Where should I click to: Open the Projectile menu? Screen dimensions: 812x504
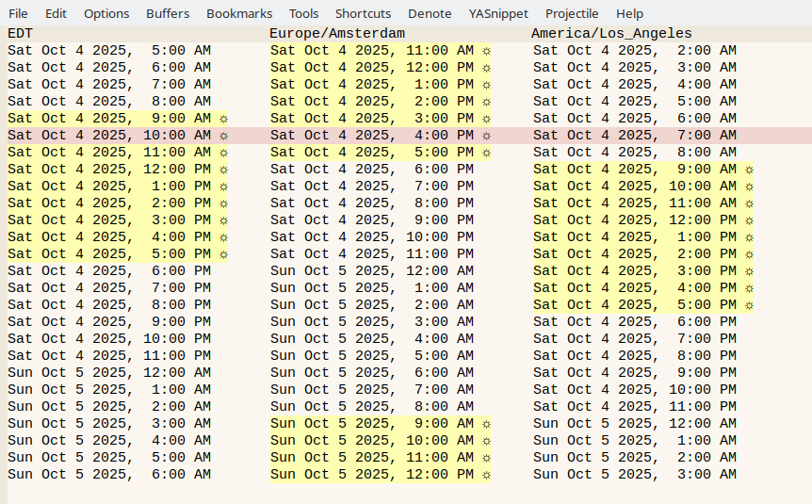point(572,13)
